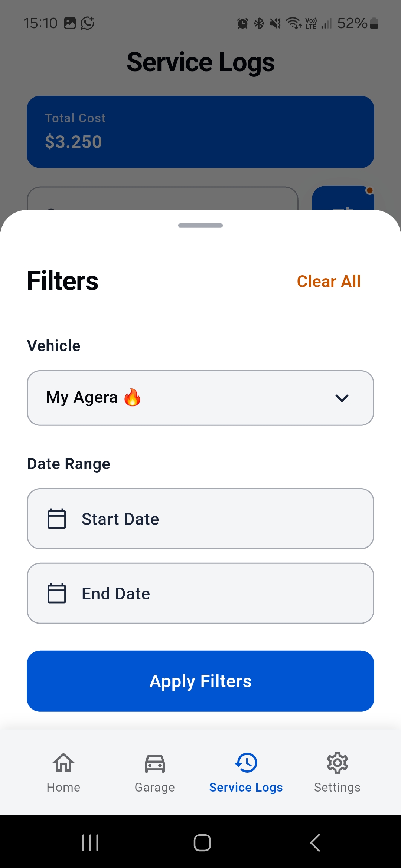Viewport: 401px width, 868px height.
Task: Tap the Service Logs history icon
Action: click(x=246, y=763)
